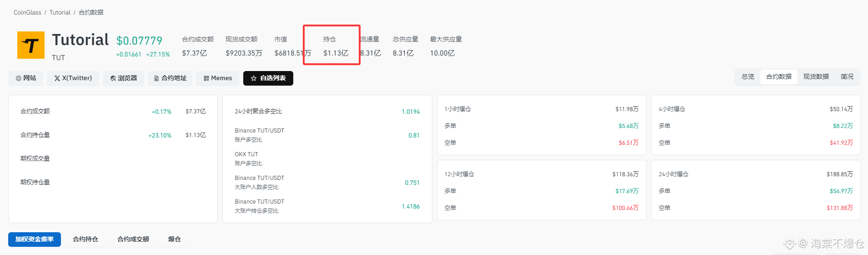
Task: Click the 现货成交额 value $9203.35万
Action: (244, 53)
